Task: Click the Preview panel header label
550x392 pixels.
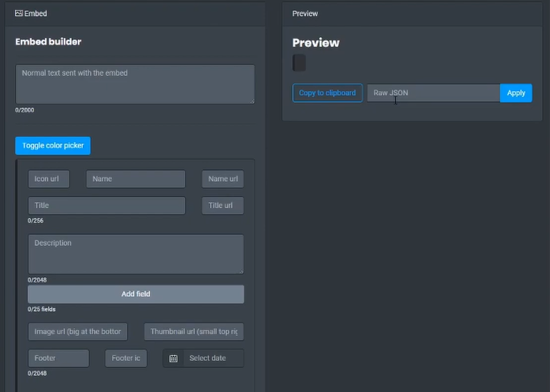Action: (x=305, y=13)
